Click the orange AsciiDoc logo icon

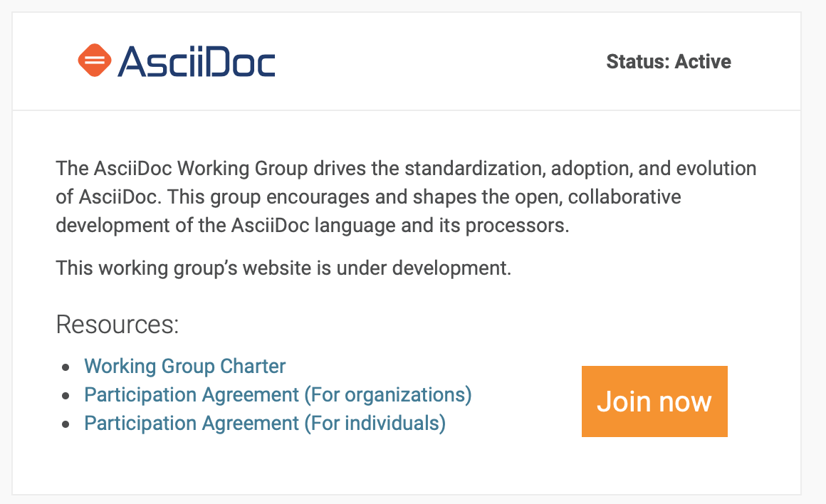tap(95, 61)
